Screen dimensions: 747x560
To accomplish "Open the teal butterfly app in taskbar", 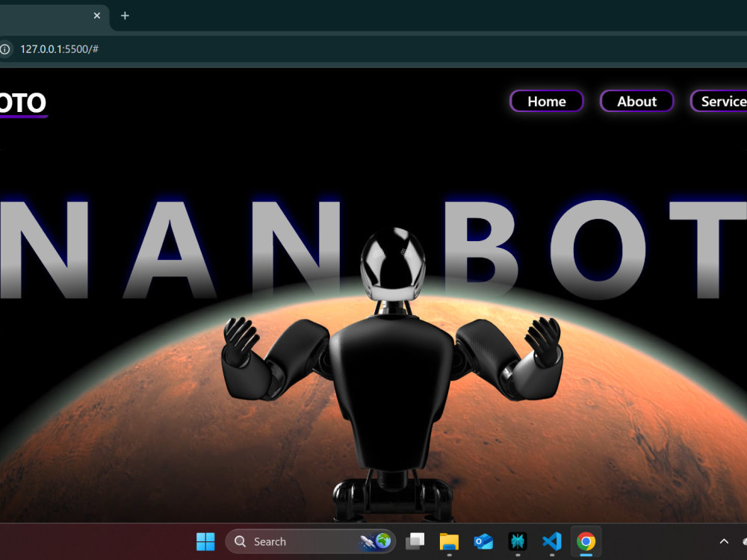I will tap(518, 541).
